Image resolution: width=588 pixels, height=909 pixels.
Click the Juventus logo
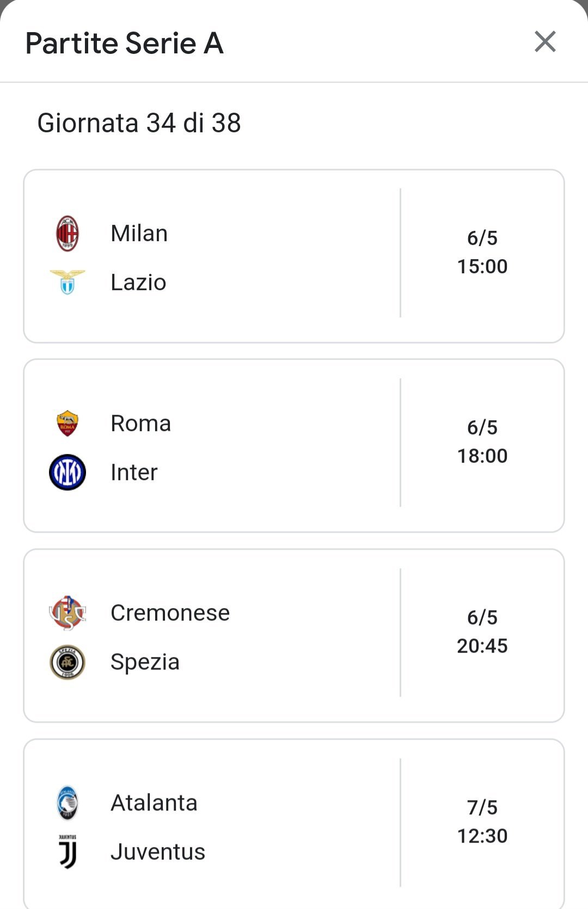point(68,851)
